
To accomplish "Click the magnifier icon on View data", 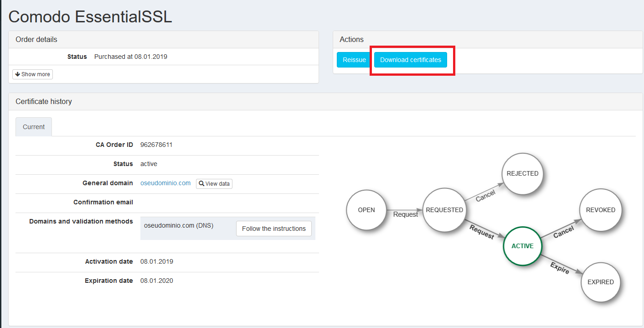I will click(201, 184).
